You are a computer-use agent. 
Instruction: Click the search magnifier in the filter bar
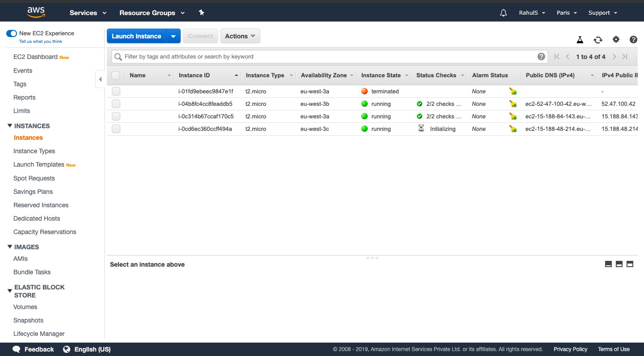pos(118,56)
